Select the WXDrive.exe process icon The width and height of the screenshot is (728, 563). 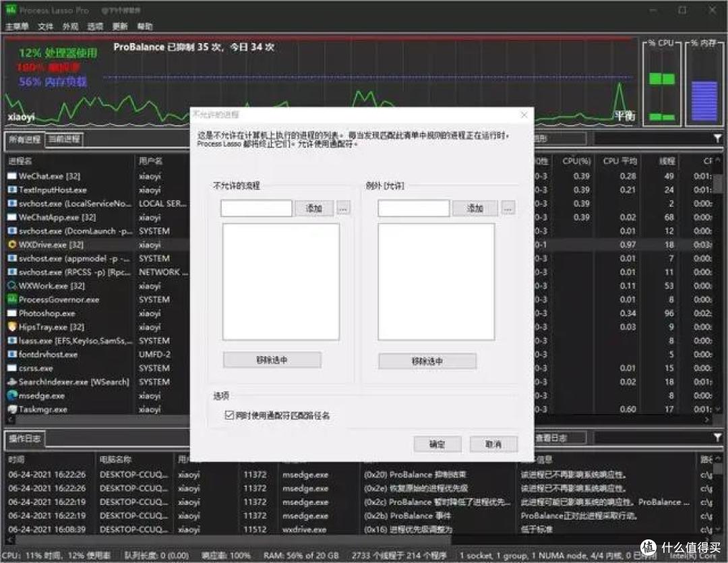tap(12, 245)
